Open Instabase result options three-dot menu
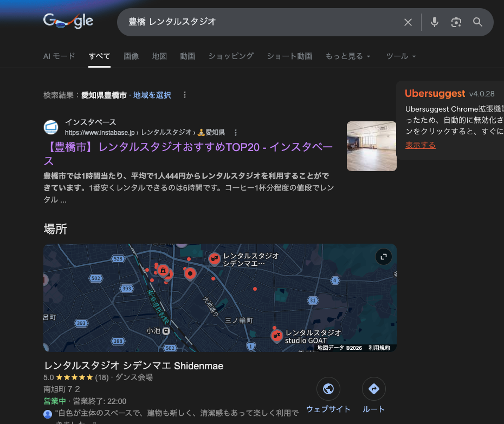Image resolution: width=504 pixels, height=424 pixels. click(235, 133)
